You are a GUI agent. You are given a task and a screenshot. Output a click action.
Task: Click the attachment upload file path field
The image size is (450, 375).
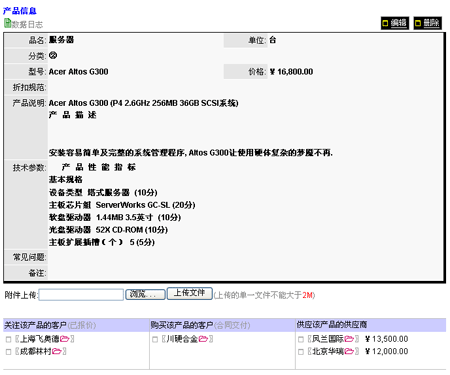click(81, 295)
